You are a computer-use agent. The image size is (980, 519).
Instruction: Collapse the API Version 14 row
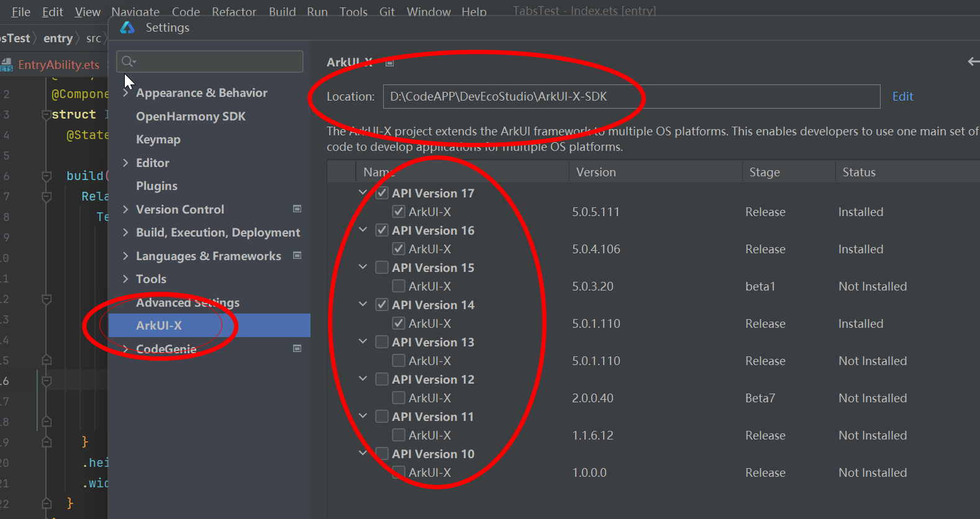tap(363, 304)
